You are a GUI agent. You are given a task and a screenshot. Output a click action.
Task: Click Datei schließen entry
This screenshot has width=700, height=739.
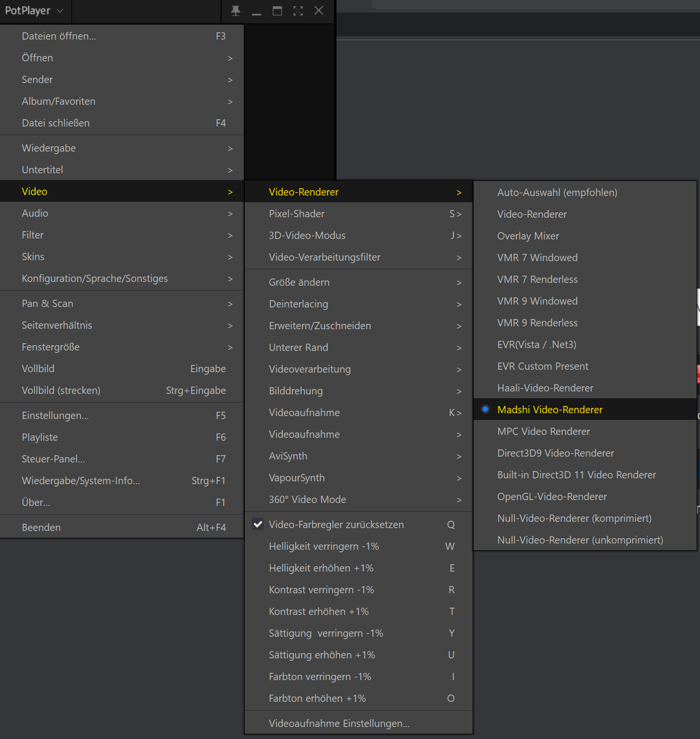(x=122, y=123)
